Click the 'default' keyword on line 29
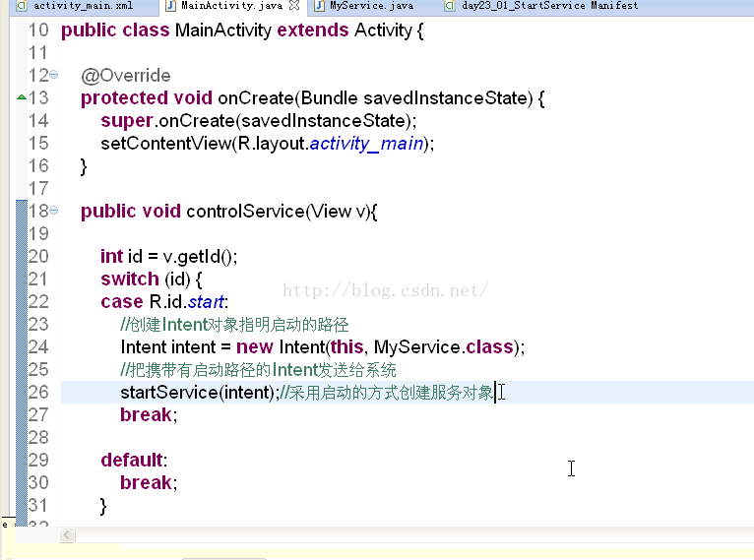Viewport: 754px width, 560px height. tap(132, 460)
